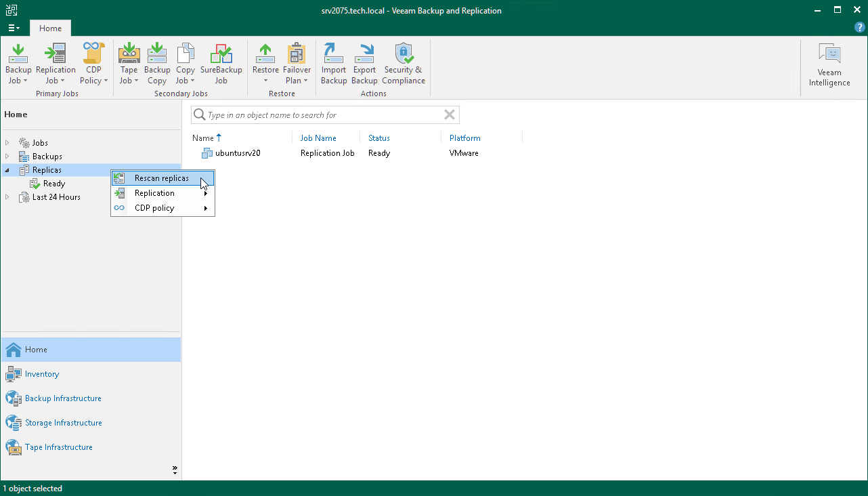The height and width of the screenshot is (496, 868).
Task: Click the Import Backup ribbon icon
Action: click(334, 64)
